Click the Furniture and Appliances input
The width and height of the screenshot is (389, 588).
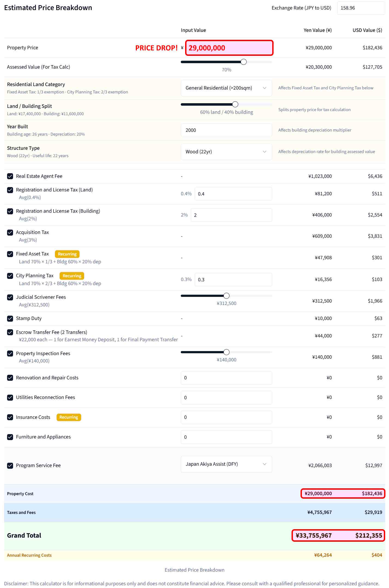[x=226, y=437]
